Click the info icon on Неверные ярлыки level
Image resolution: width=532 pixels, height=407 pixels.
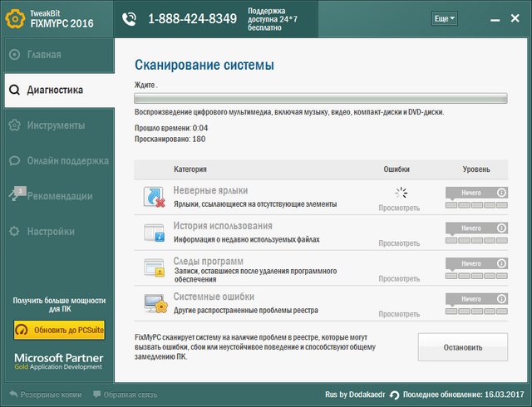501,193
